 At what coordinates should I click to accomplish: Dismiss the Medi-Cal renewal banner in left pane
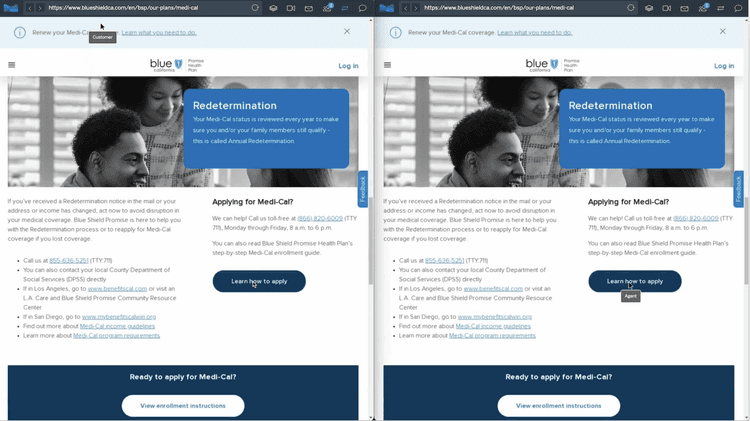point(347,32)
